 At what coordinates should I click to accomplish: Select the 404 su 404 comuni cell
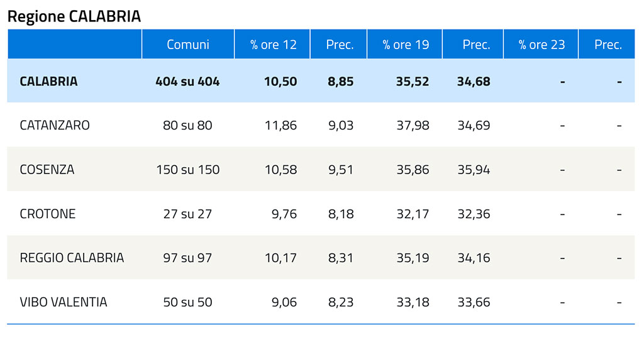[187, 81]
